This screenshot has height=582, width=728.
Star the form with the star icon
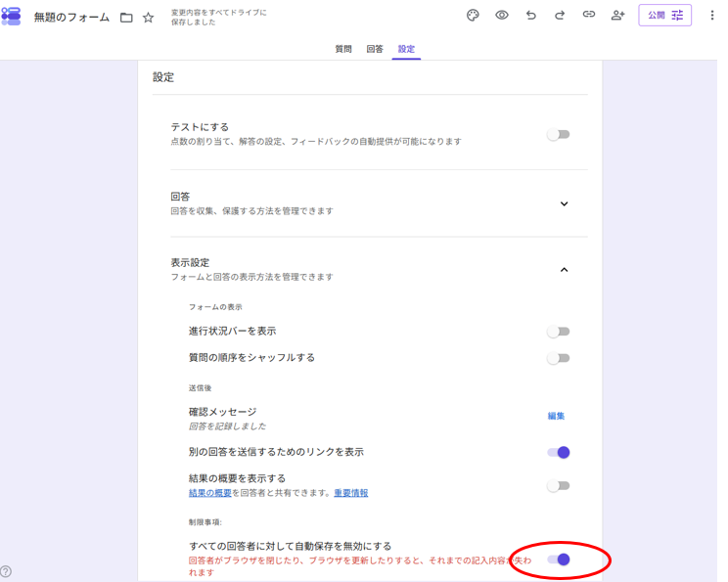click(x=148, y=18)
